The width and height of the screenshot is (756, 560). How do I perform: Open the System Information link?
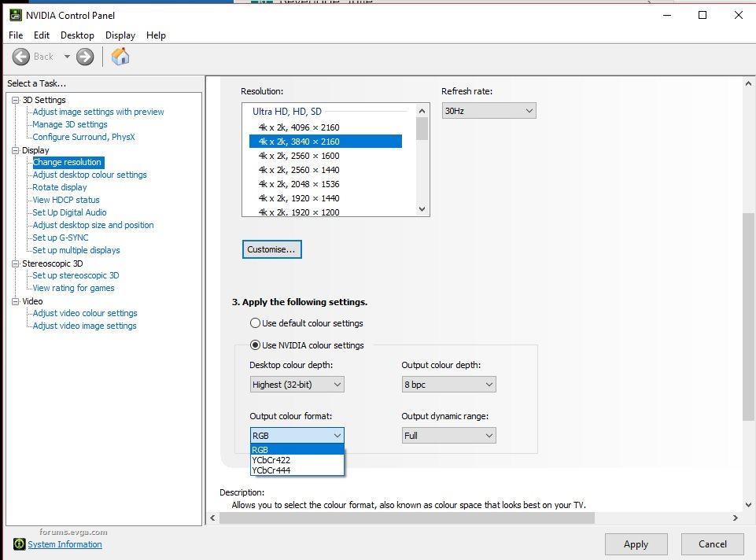pos(65,544)
